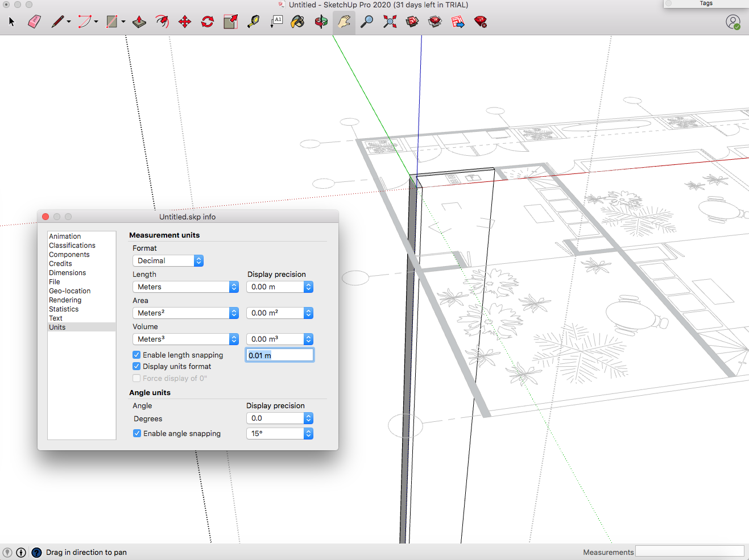Image resolution: width=749 pixels, height=560 pixels.
Task: Select the Text label tool
Action: pyautogui.click(x=276, y=22)
